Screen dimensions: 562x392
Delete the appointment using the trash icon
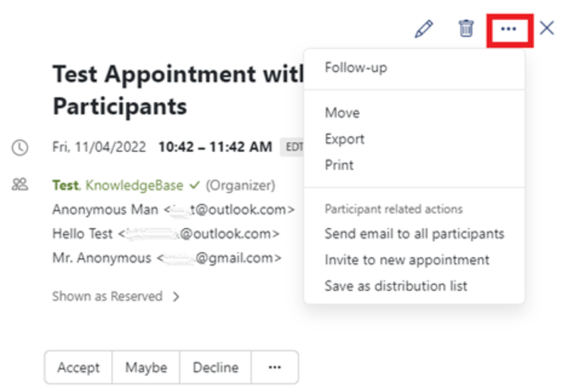(466, 28)
